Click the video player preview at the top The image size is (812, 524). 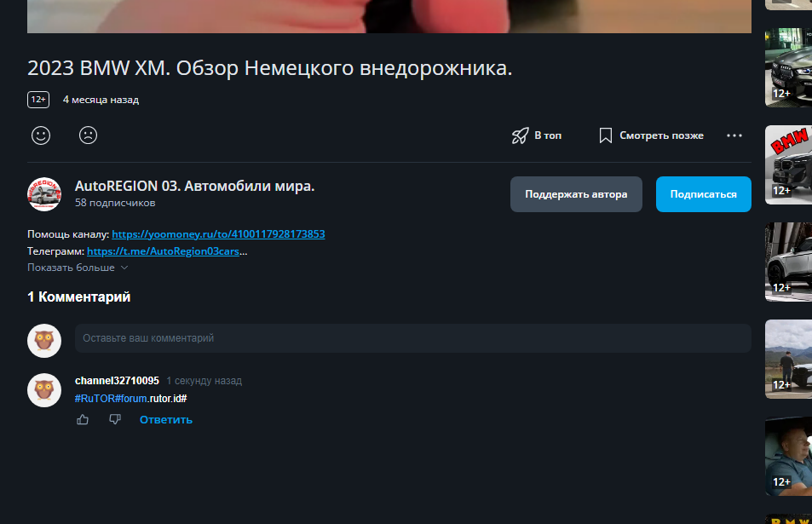[x=389, y=16]
